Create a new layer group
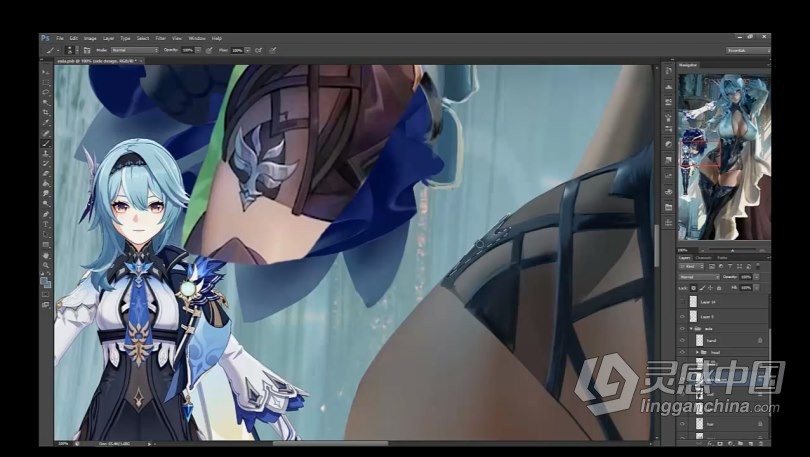The height and width of the screenshot is (457, 810). tap(740, 444)
